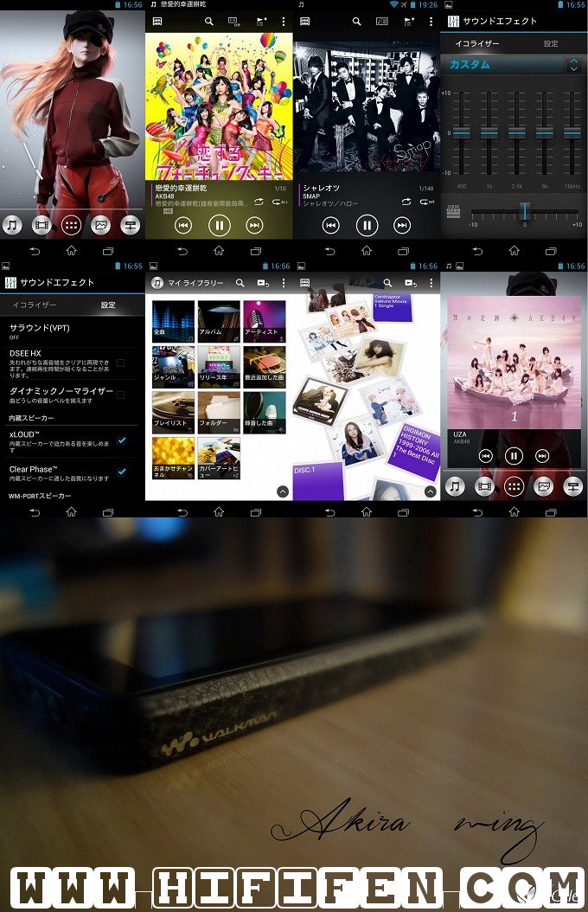Screen dimensions: 588x912
Task: Toggle the ダイナミックノーマライザー checkbox
Action: pos(121,395)
